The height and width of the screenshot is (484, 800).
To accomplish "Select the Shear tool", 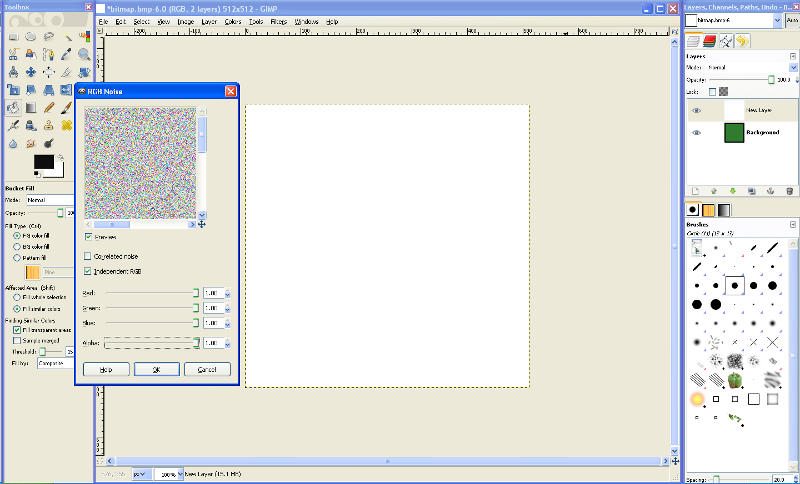I will pyautogui.click(x=31, y=90).
